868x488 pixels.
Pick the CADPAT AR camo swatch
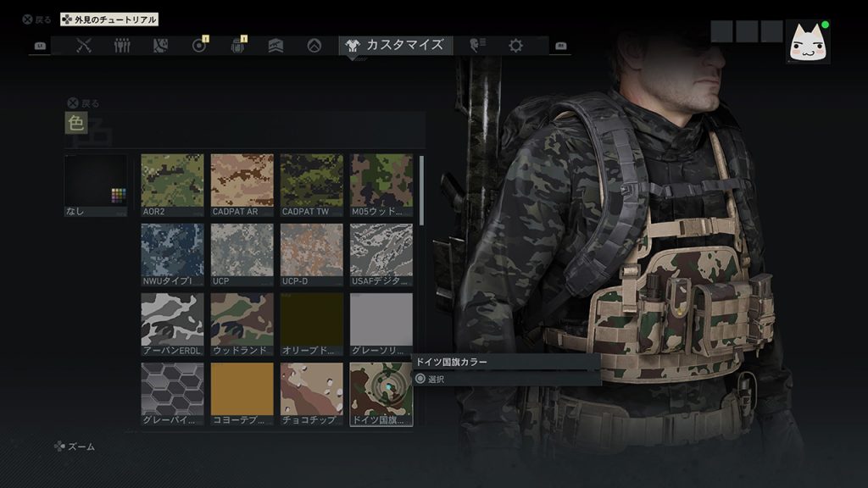(242, 185)
